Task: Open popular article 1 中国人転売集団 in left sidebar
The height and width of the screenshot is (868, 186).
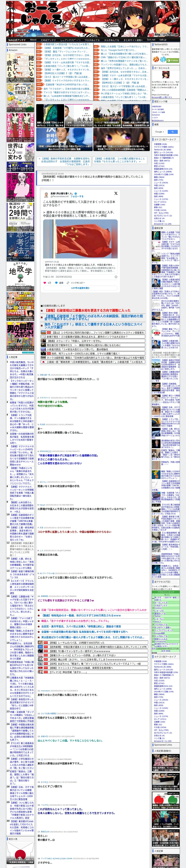Action: [x=22, y=370]
